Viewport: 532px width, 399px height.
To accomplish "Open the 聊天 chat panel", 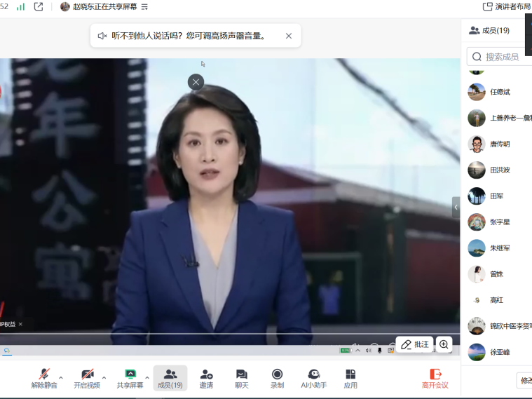I will (x=242, y=378).
